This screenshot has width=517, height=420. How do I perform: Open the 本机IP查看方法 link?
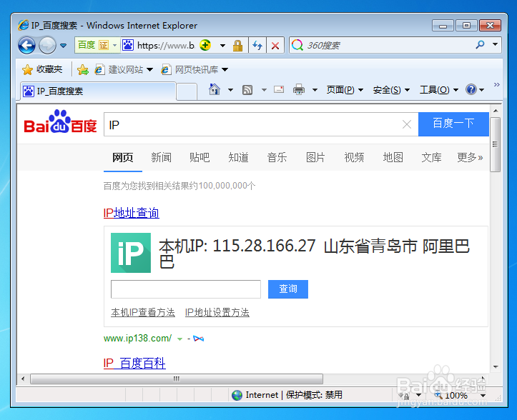coord(143,312)
